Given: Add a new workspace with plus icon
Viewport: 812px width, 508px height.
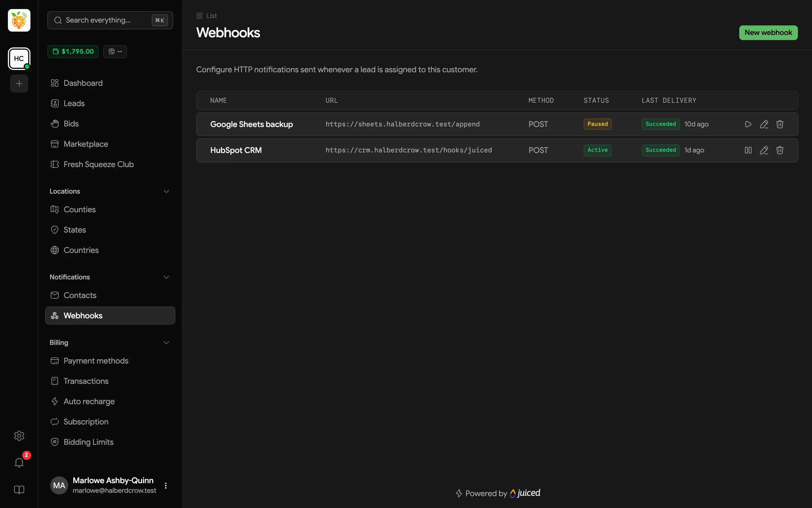Looking at the screenshot, I should (19, 84).
